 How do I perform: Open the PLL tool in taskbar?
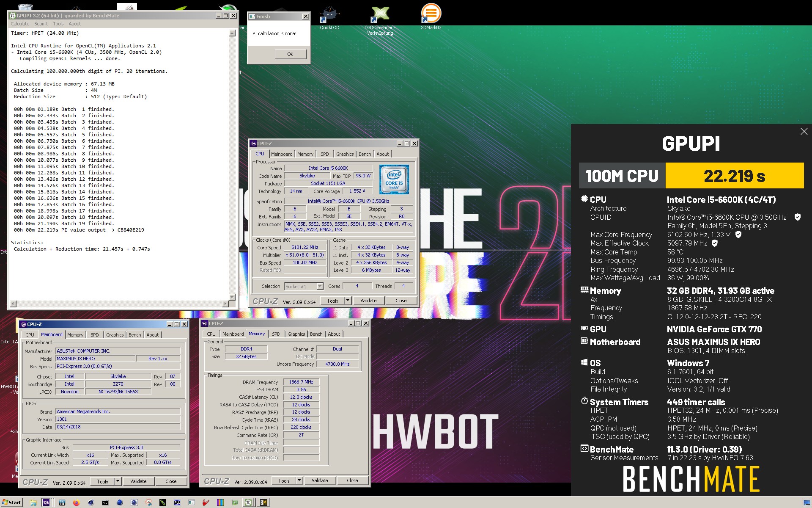click(177, 502)
